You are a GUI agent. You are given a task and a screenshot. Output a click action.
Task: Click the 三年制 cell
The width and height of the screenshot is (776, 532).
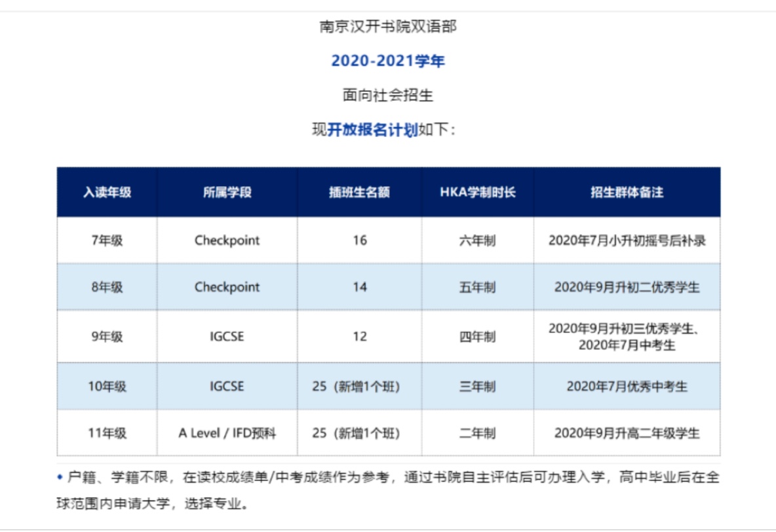tap(478, 386)
